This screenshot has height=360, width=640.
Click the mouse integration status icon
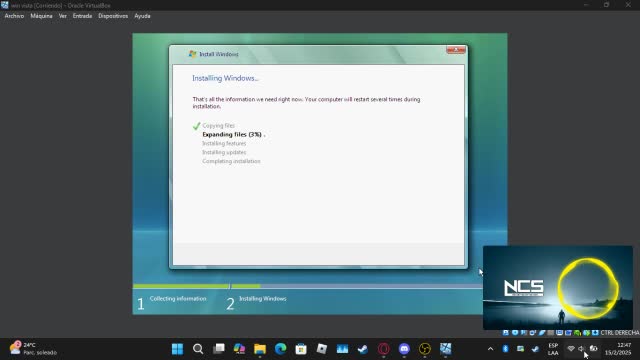pos(586,333)
